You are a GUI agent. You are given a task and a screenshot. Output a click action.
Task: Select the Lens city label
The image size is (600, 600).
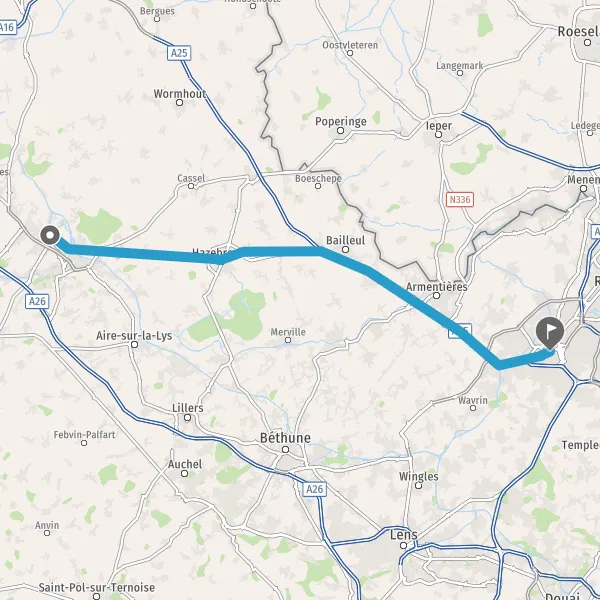404,535
